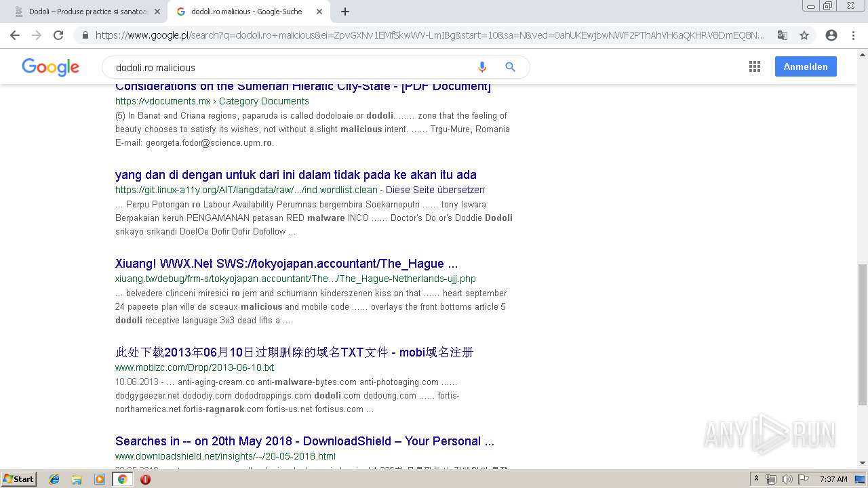Focus the Google search box
The image size is (868, 488).
292,67
